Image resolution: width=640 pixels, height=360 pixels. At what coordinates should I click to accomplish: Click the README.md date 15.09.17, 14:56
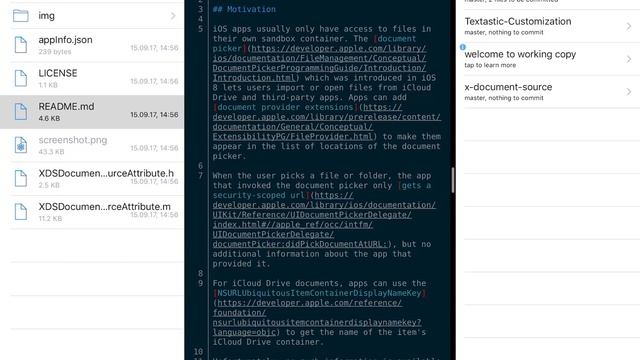154,115
